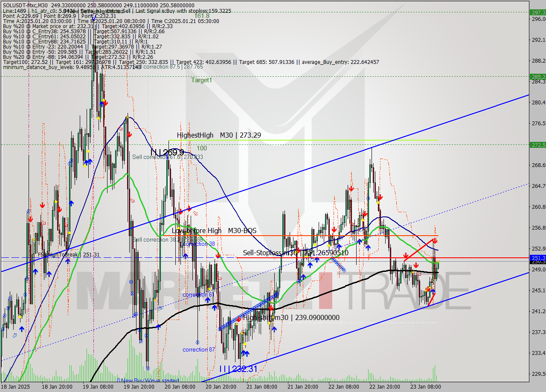Click the 280.4 price axis value
546x392 pixels.
(538, 102)
